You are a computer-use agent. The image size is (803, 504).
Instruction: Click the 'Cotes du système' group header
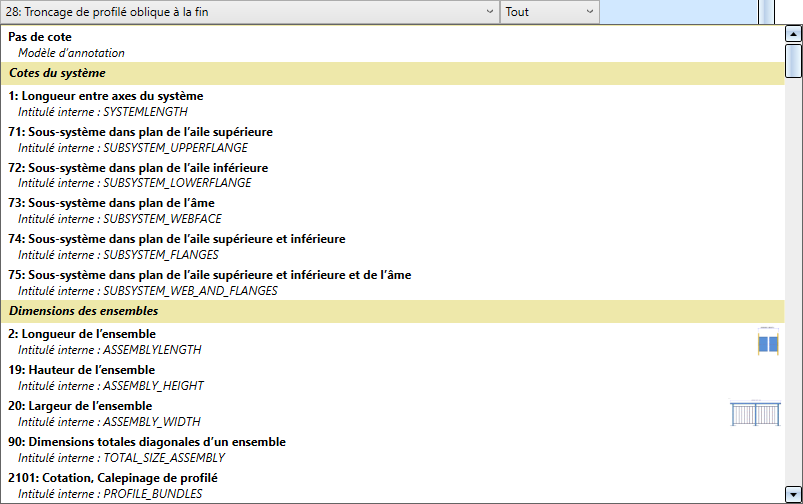pyautogui.click(x=58, y=73)
